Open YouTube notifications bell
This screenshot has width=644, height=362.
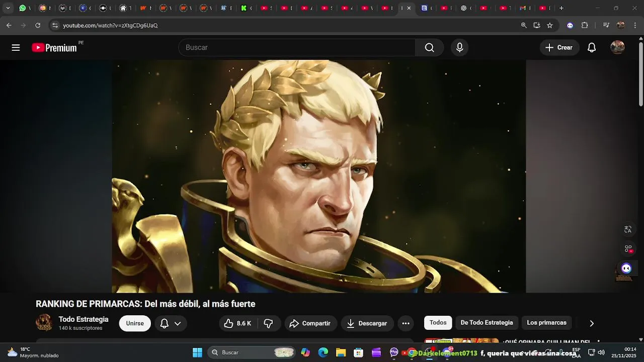(x=592, y=47)
